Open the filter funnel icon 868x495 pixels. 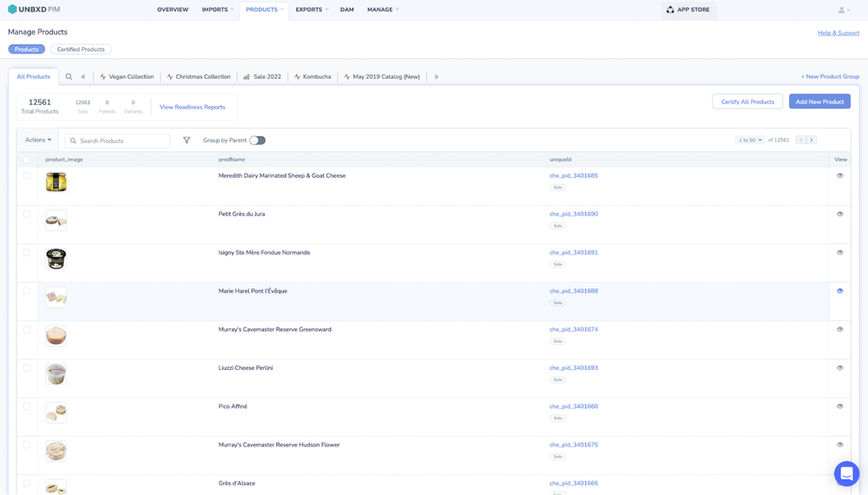pyautogui.click(x=187, y=140)
